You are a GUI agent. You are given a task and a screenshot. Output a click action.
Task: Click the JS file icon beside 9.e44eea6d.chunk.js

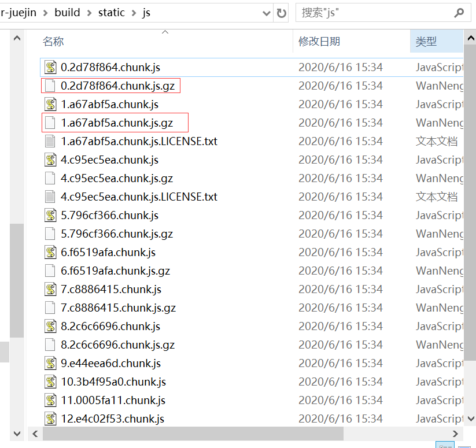tap(50, 363)
